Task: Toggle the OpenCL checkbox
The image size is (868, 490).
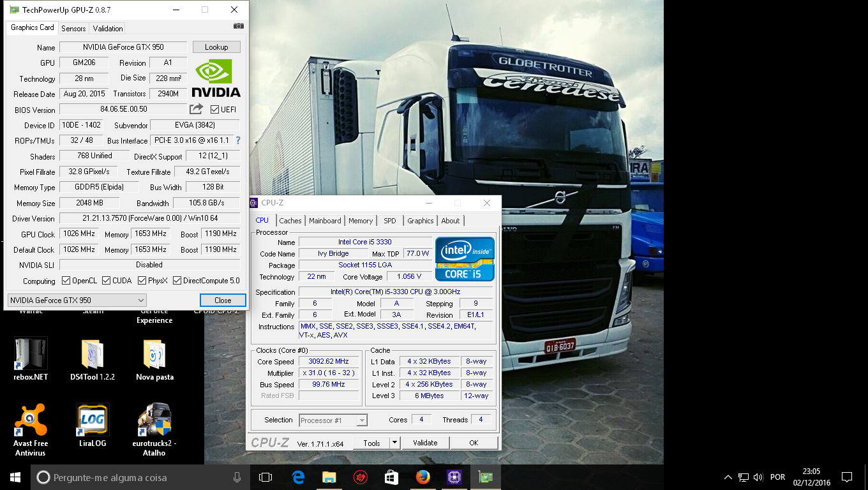Action: (x=66, y=281)
